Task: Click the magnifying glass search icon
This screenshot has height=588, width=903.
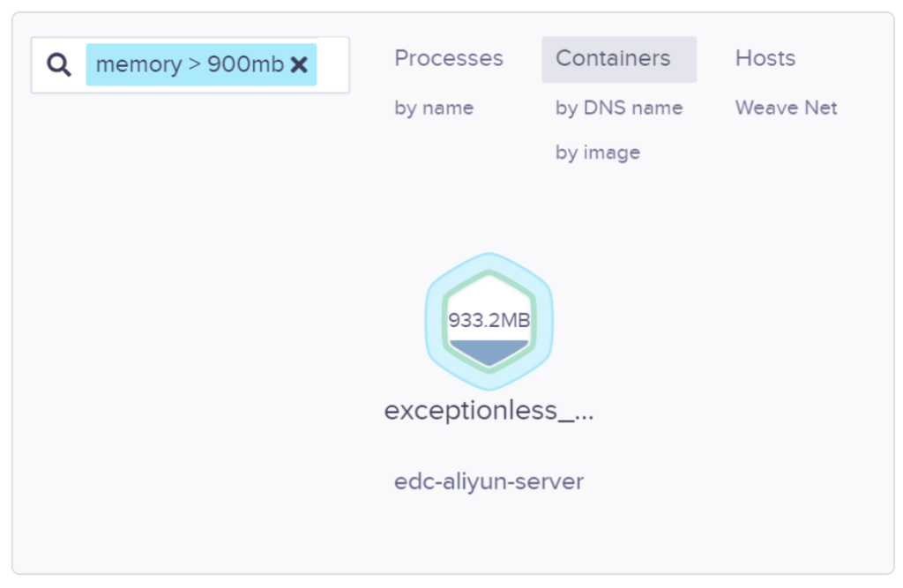Action: coord(59,64)
